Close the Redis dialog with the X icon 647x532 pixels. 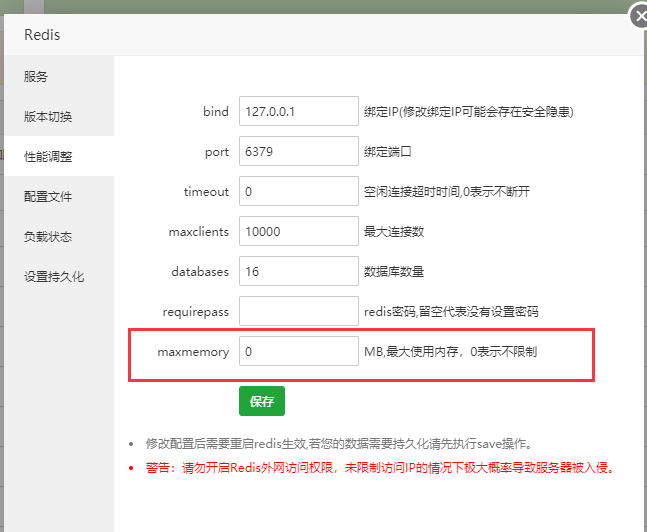coord(640,17)
